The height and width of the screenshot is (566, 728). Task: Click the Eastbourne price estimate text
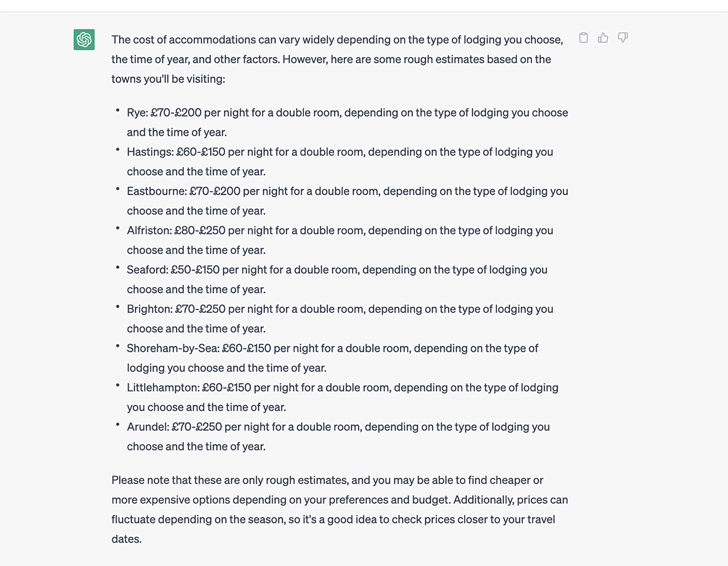(x=348, y=201)
